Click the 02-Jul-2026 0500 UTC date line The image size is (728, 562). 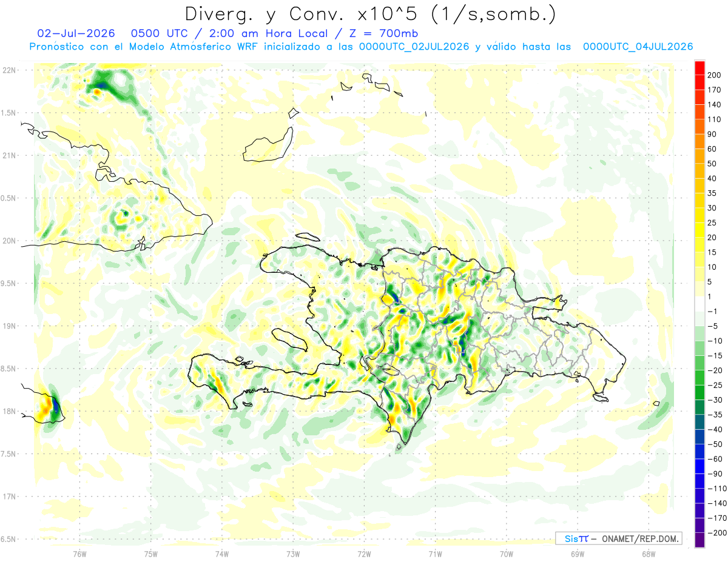tap(227, 33)
